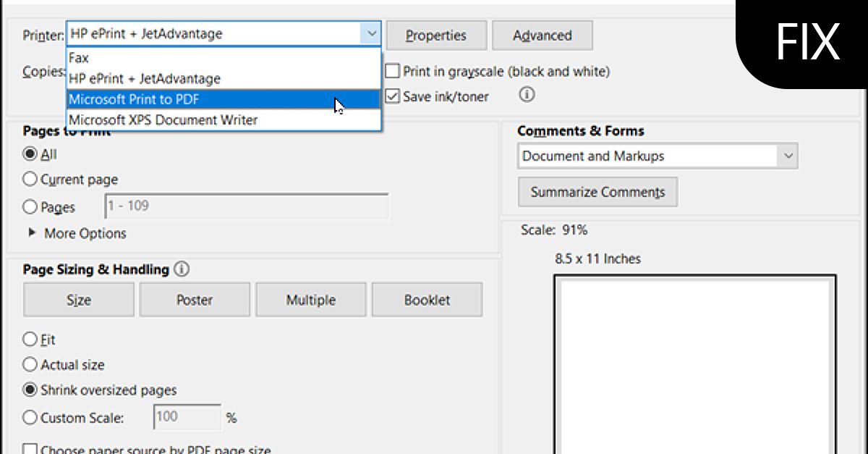Open printer Properties button

pyautogui.click(x=435, y=35)
